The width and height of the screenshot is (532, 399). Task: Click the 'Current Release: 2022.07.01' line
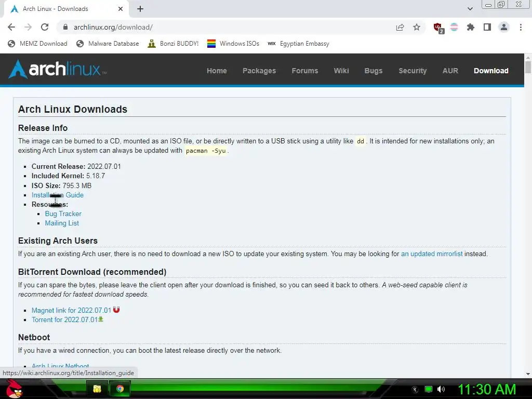pos(76,167)
